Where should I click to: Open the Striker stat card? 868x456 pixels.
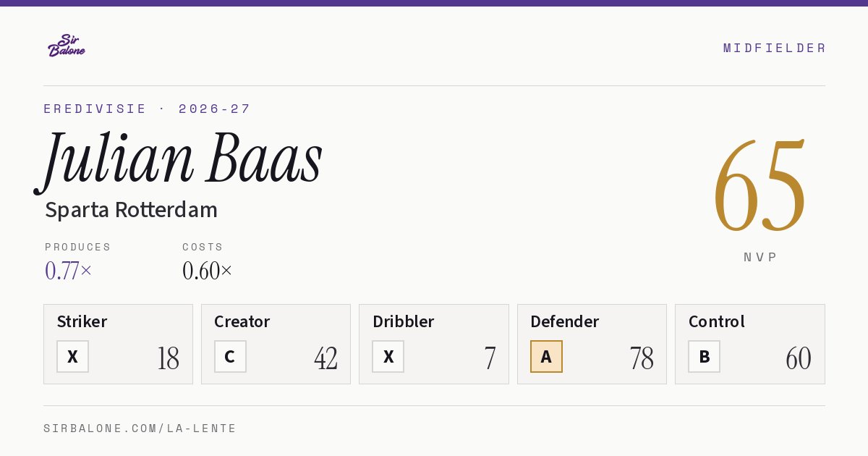(x=118, y=344)
